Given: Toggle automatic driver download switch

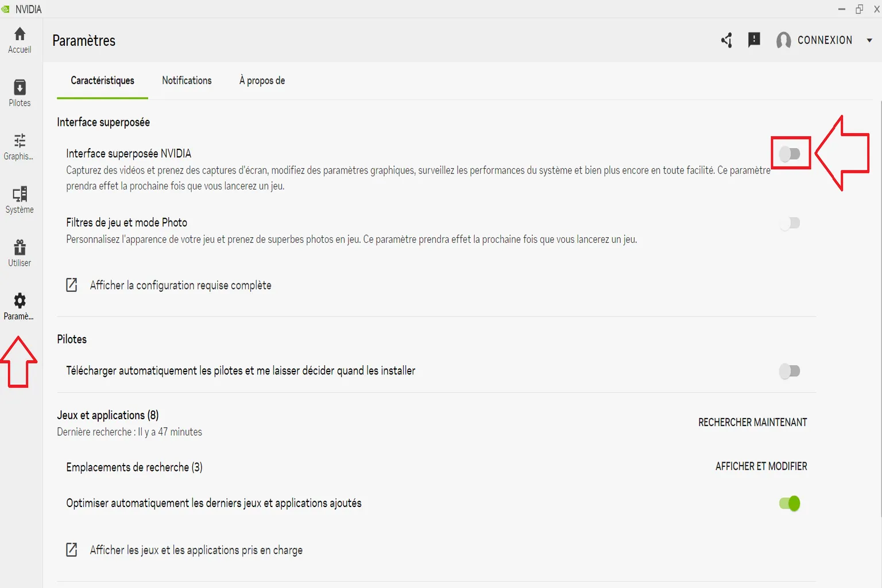Looking at the screenshot, I should click(x=790, y=371).
